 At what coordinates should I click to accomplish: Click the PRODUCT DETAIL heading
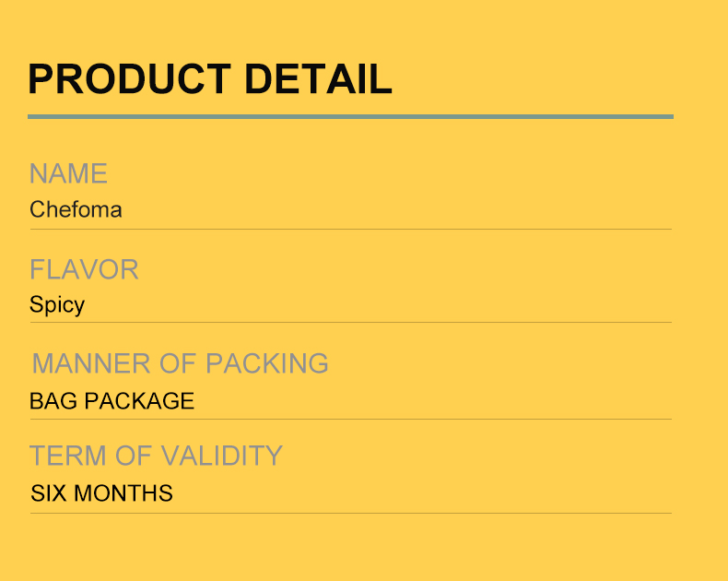tap(210, 79)
